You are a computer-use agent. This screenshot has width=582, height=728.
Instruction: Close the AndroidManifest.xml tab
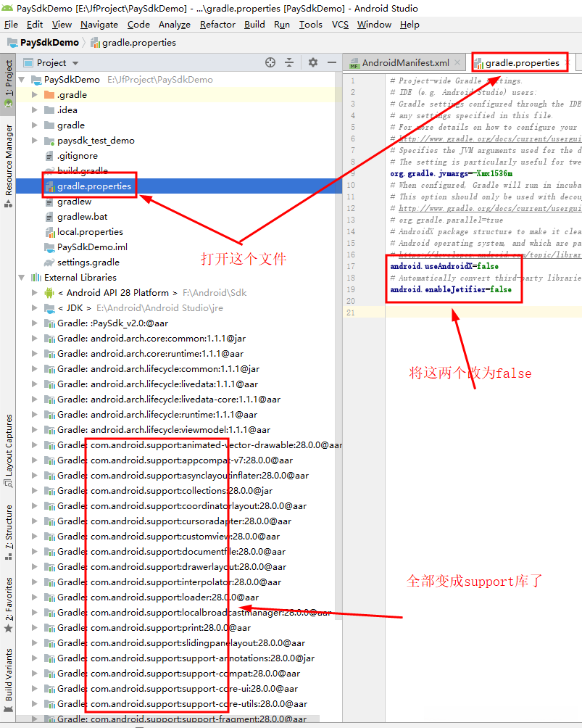[x=457, y=62]
